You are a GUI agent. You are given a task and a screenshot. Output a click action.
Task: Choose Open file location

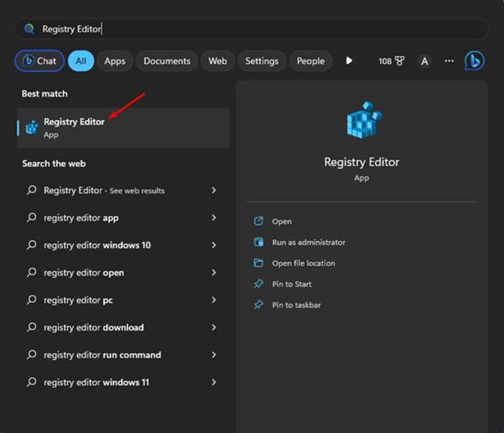[302, 263]
